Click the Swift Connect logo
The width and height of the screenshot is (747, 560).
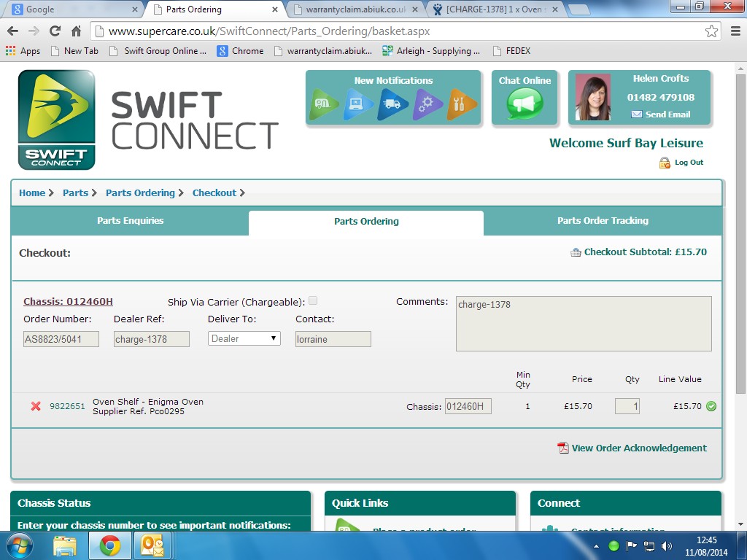click(x=56, y=120)
